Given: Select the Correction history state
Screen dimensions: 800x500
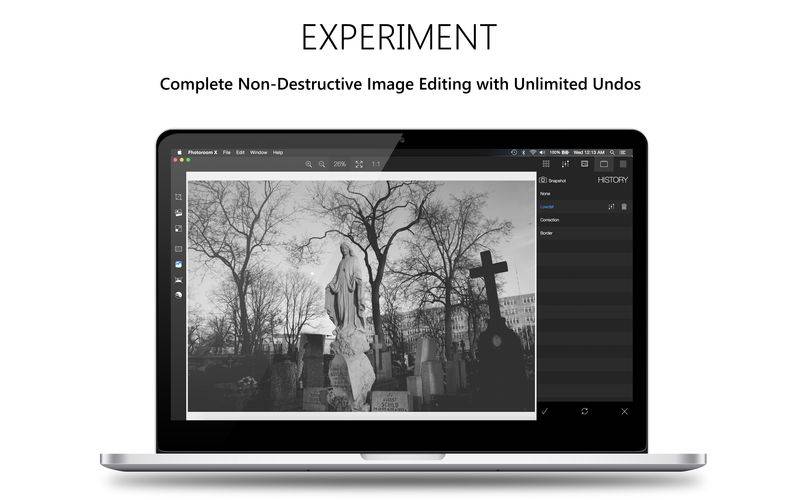Looking at the screenshot, I should [550, 220].
